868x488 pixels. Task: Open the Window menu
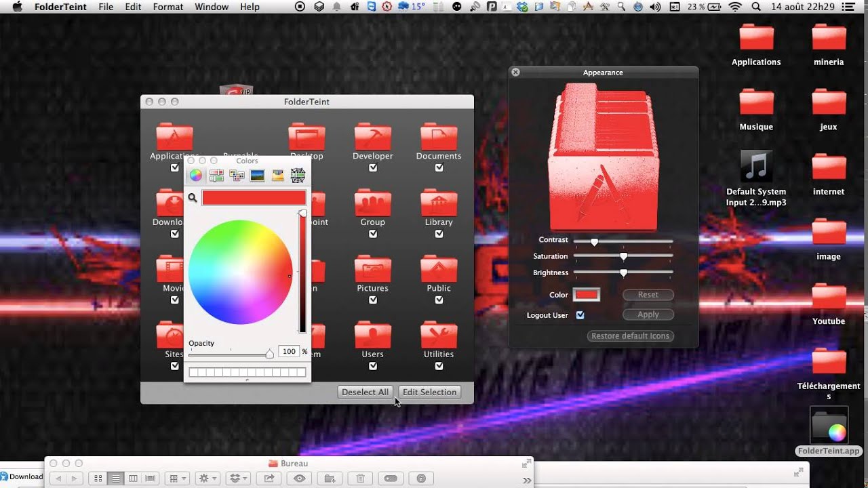[x=212, y=7]
